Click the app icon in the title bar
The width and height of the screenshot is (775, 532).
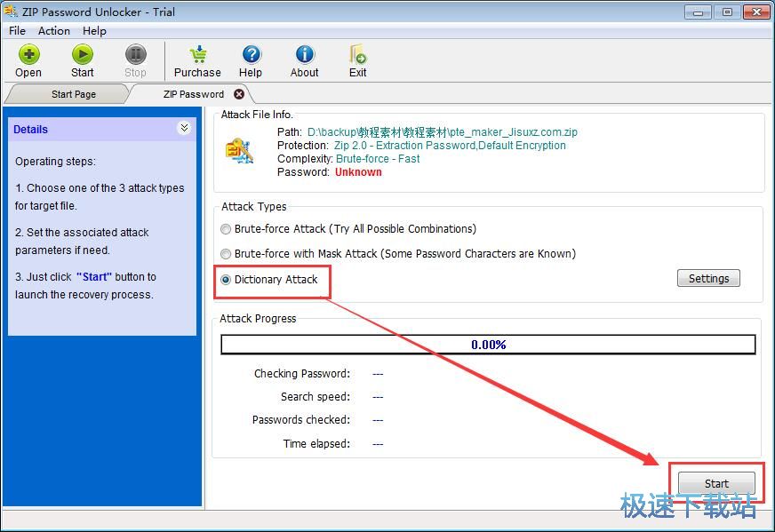click(11, 11)
